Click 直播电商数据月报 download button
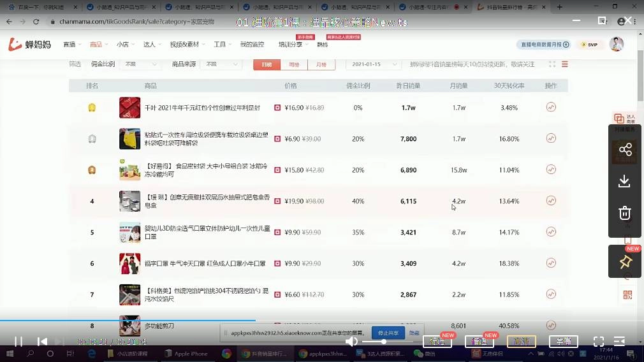The image size is (644, 362). pyautogui.click(x=545, y=45)
